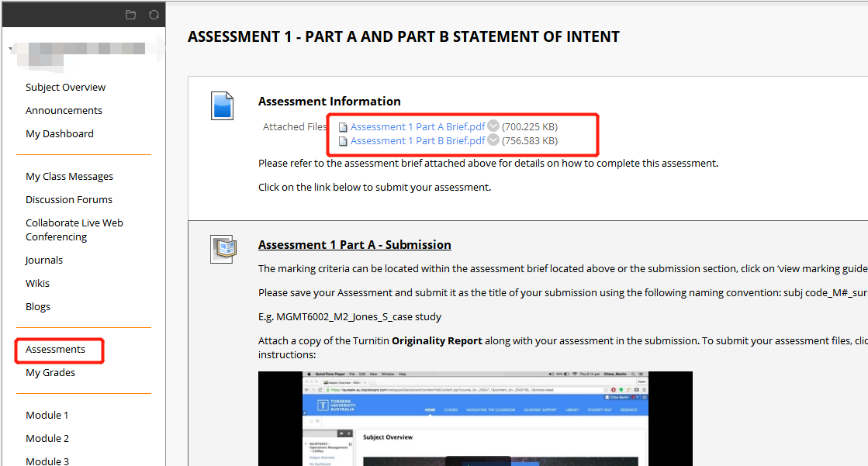Expand dropdown next to Part B Brief.pdf
Image resolution: width=868 pixels, height=466 pixels.
tap(493, 140)
